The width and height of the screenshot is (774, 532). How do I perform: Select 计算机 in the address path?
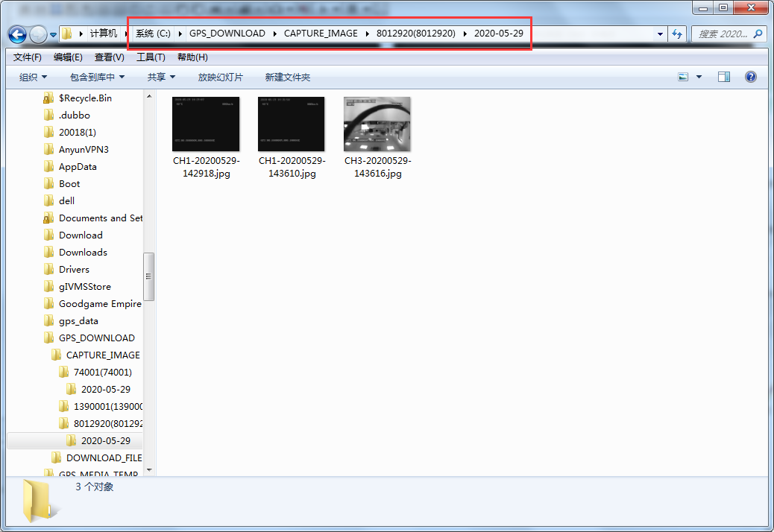104,33
